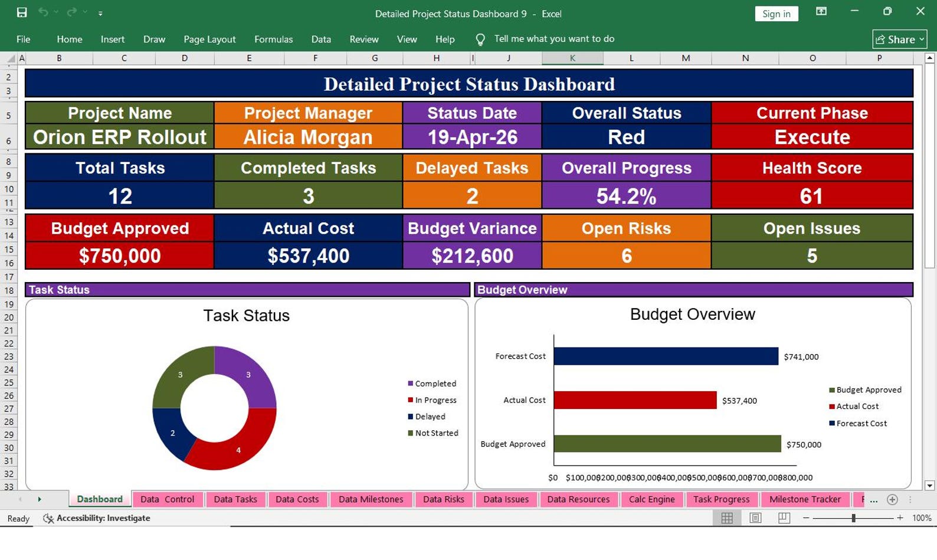Screen dimensions: 937x560
Task: Click the Save icon in title bar
Action: [x=22, y=12]
